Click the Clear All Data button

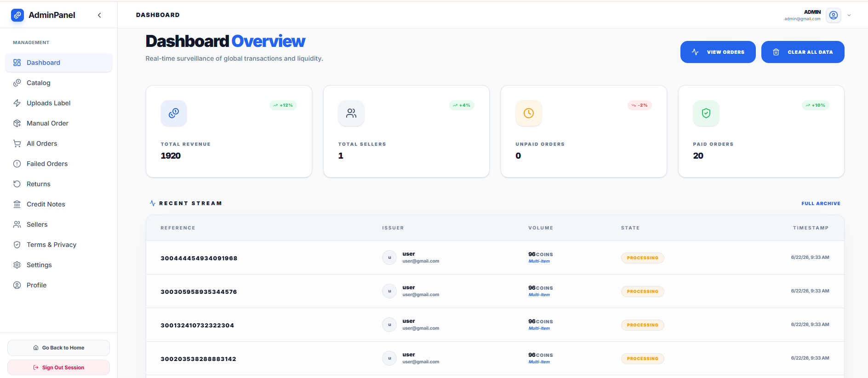click(803, 52)
